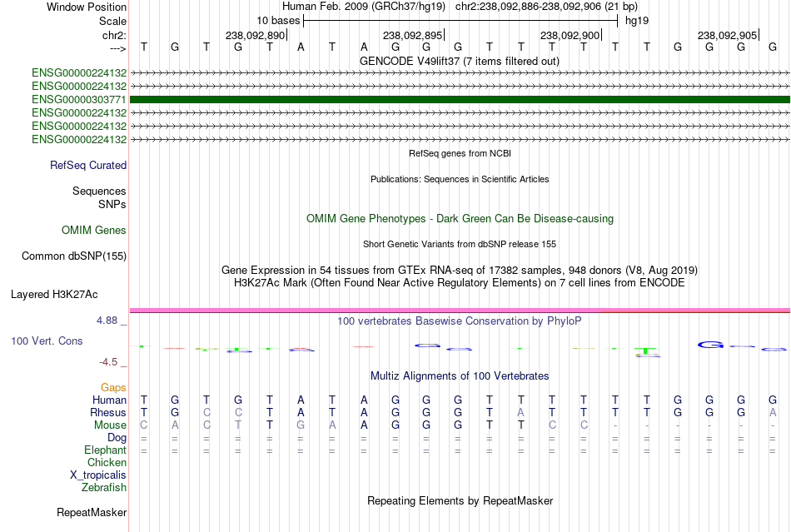This screenshot has width=791, height=532.
Task: Click the H3K27Ac Mark ENCODE track title
Action: tap(460, 283)
